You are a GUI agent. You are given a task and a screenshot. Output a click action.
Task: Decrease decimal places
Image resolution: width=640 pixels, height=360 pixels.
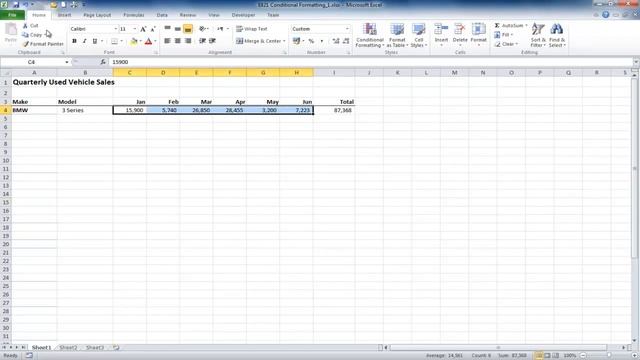click(346, 41)
